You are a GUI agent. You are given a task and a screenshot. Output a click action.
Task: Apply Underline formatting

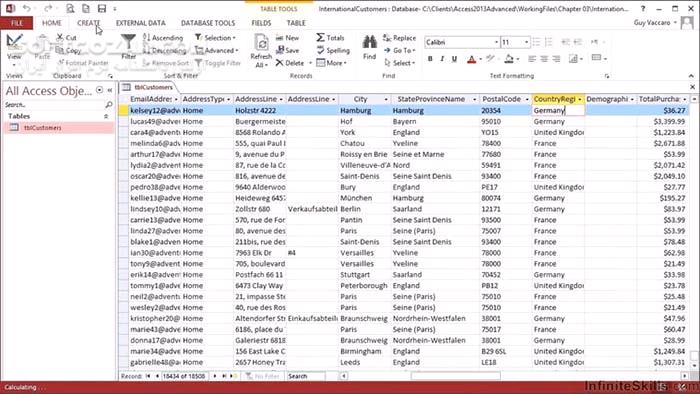coord(454,58)
